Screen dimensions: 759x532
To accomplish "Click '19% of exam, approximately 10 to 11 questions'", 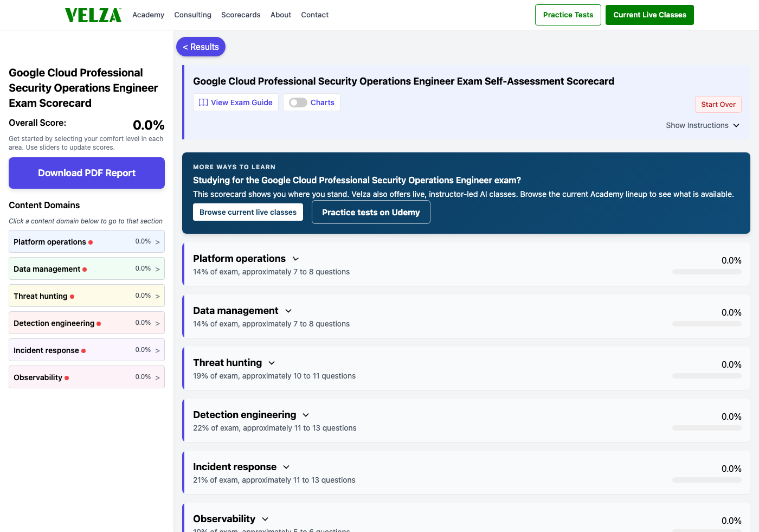I will click(x=274, y=376).
